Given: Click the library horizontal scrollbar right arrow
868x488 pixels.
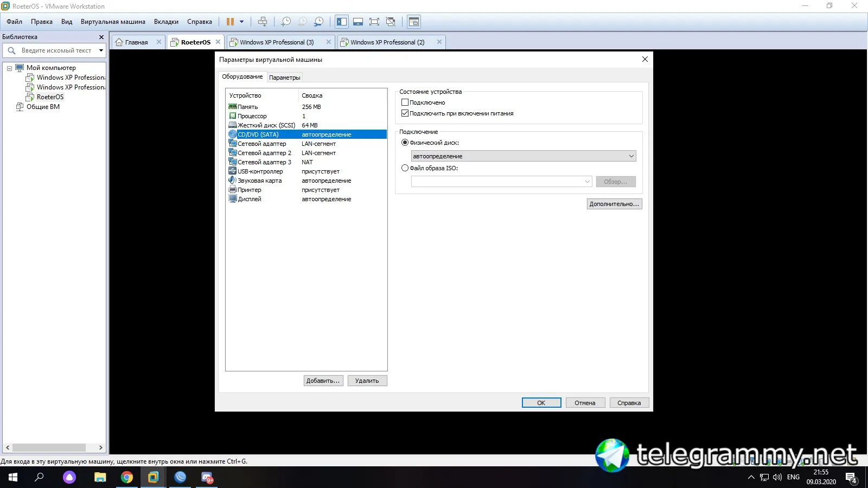Looking at the screenshot, I should pos(100,448).
